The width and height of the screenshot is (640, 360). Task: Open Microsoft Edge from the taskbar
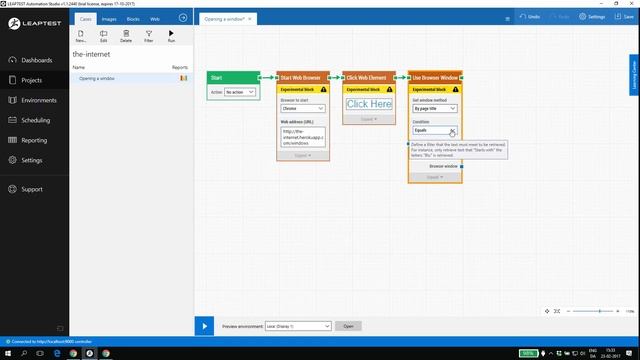coord(57,353)
